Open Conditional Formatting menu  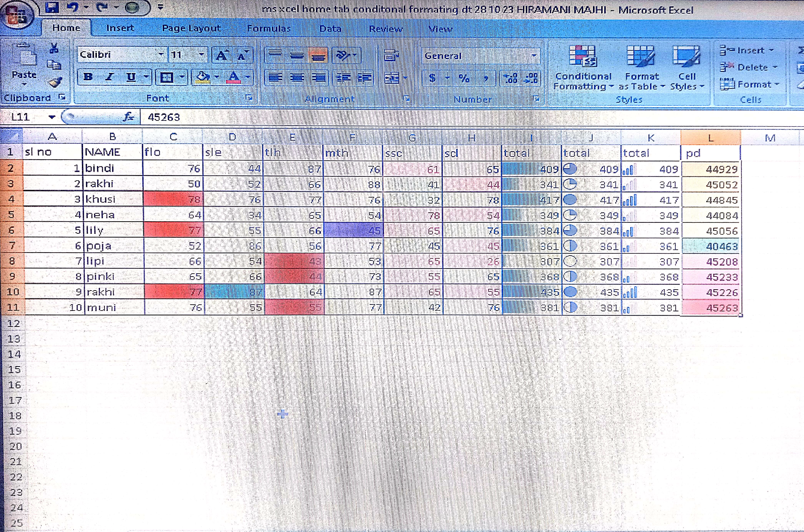pos(583,68)
